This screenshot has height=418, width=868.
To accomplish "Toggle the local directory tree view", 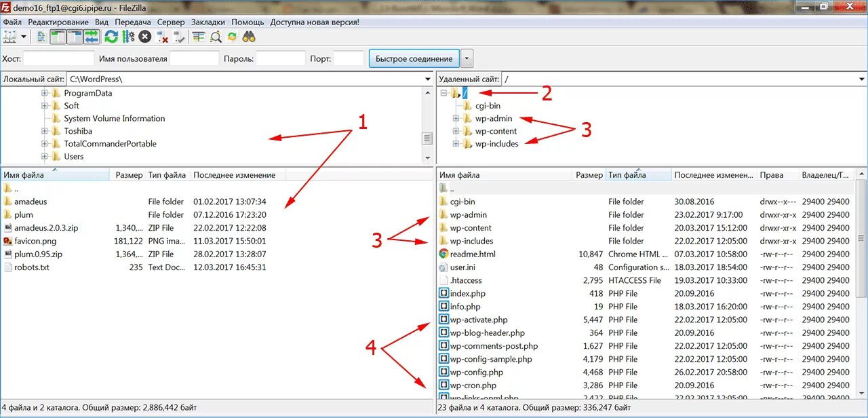I will pos(58,37).
